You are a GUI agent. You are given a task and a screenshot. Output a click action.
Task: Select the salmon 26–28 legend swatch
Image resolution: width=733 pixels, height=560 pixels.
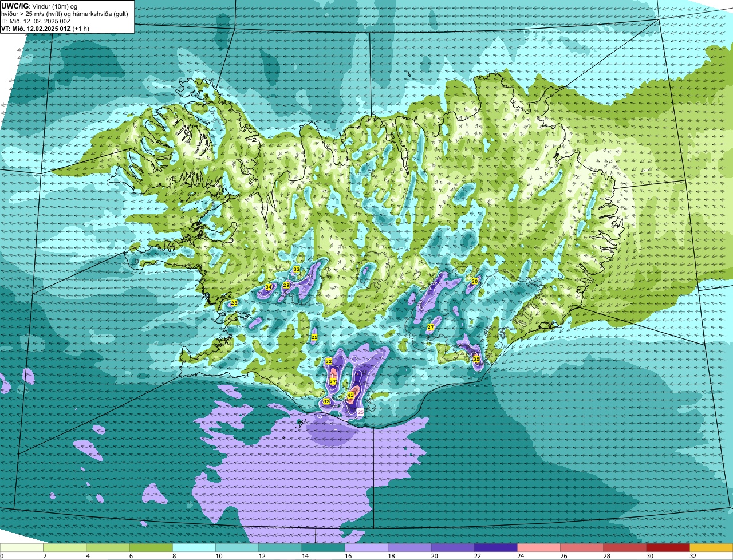[x=582, y=548]
